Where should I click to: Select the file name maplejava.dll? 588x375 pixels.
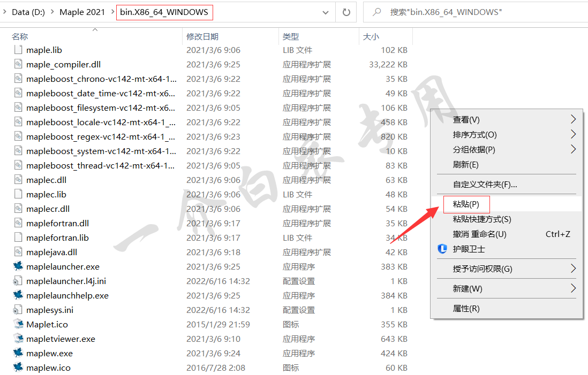click(x=52, y=252)
